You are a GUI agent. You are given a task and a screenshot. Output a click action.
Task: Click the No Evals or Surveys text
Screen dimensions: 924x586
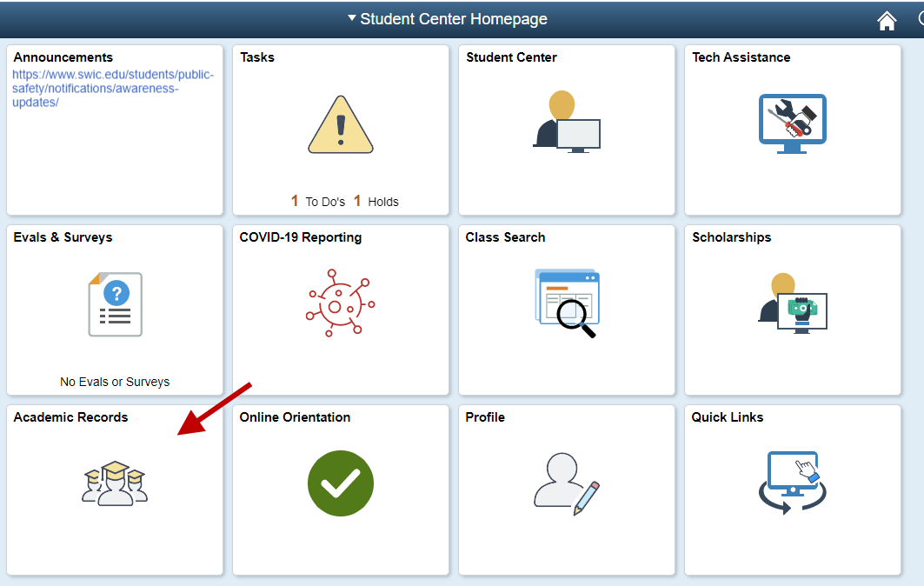115,382
